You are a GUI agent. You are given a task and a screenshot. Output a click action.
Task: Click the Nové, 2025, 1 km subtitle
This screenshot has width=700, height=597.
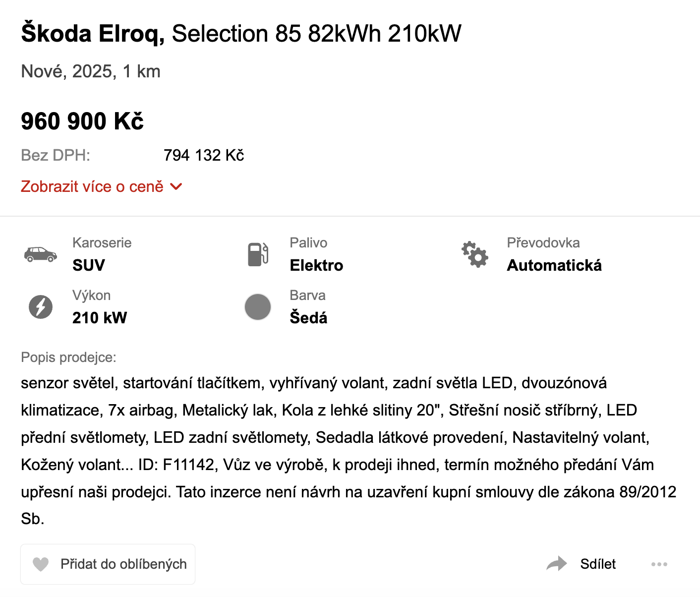tap(91, 71)
